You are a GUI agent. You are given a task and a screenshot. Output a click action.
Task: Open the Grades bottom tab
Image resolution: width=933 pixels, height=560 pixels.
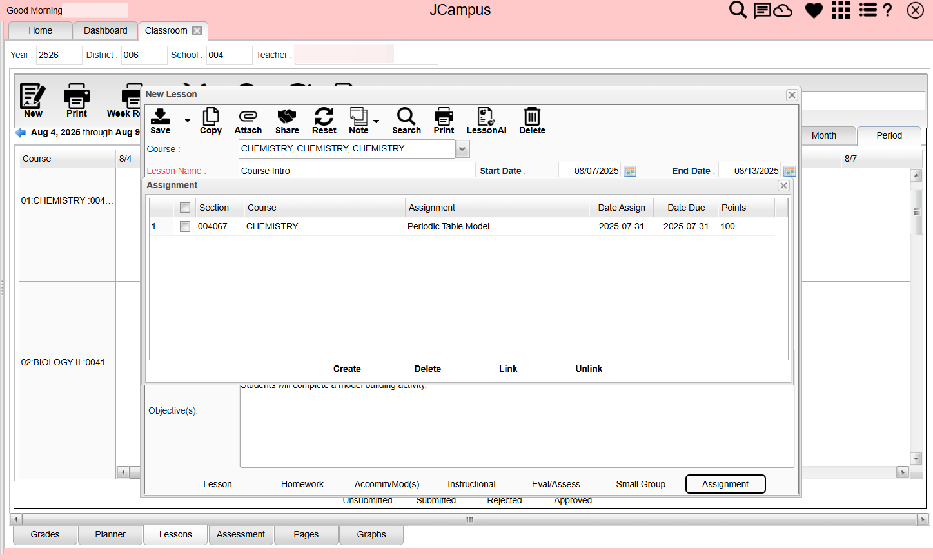pyautogui.click(x=45, y=534)
